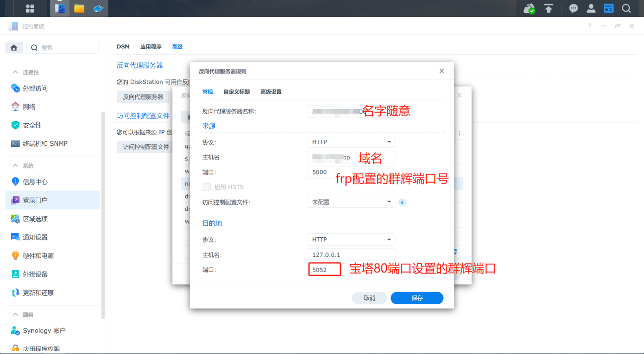Switch to the 应用程序 tab
The height and width of the screenshot is (354, 644).
click(151, 46)
